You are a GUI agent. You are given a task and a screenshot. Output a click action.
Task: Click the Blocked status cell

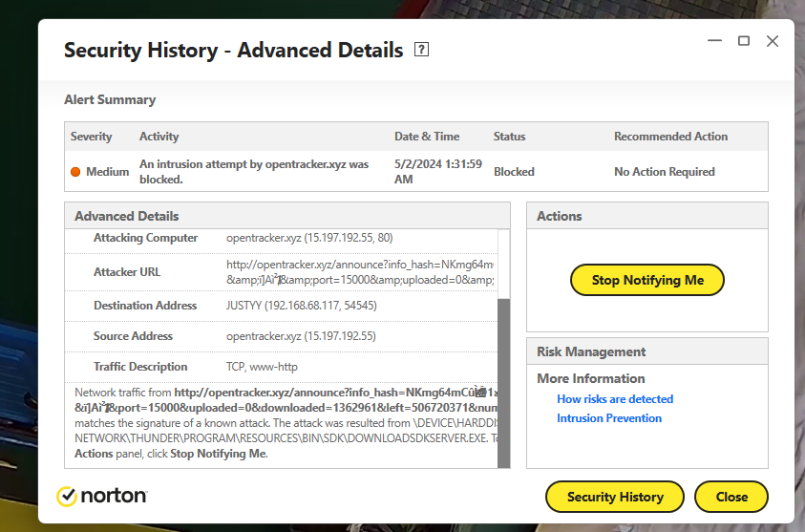click(x=514, y=172)
